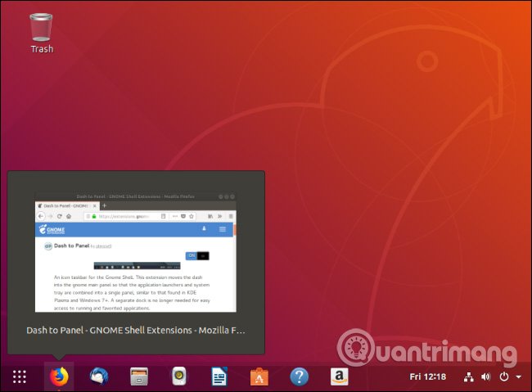Click the 'Dash to Panel - GNOME Shell Extensions' preview title
The width and height of the screenshot is (532, 392).
136,331
